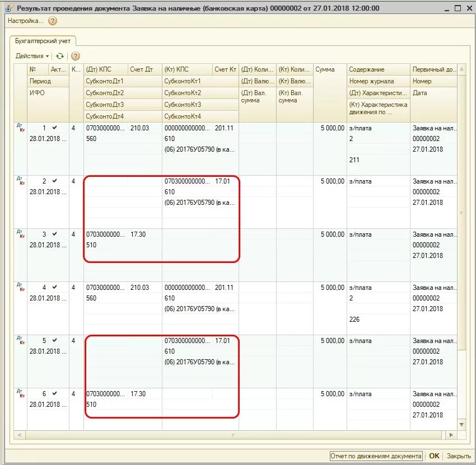Click the Счет Кт column header

226,69
